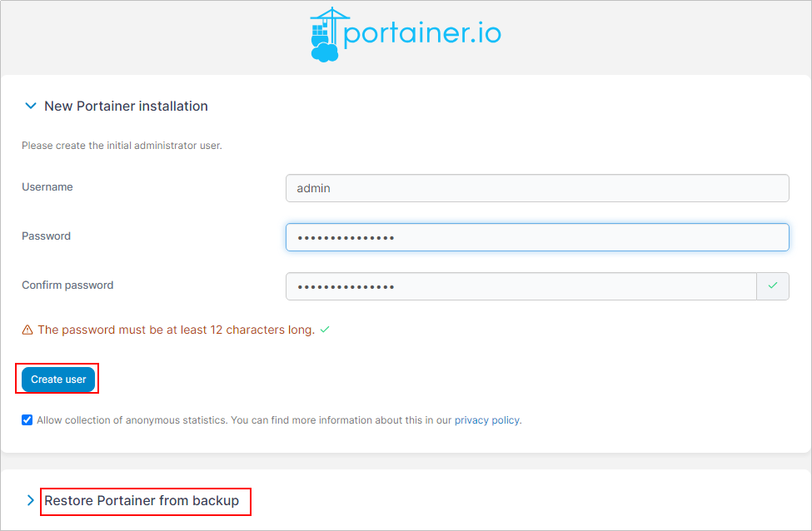Click the green check after password message
The image size is (812, 531).
pos(325,330)
